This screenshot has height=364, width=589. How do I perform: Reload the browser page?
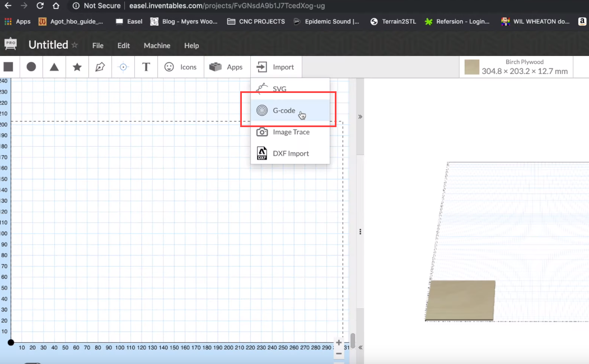[40, 6]
